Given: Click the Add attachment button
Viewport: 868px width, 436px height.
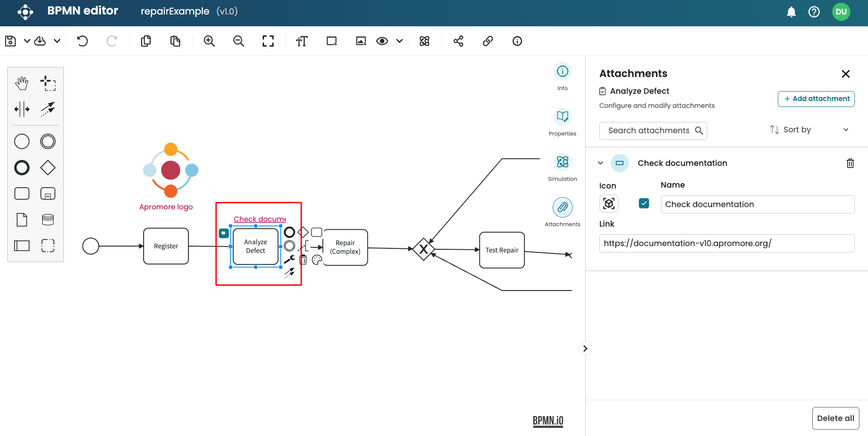Looking at the screenshot, I should point(816,99).
